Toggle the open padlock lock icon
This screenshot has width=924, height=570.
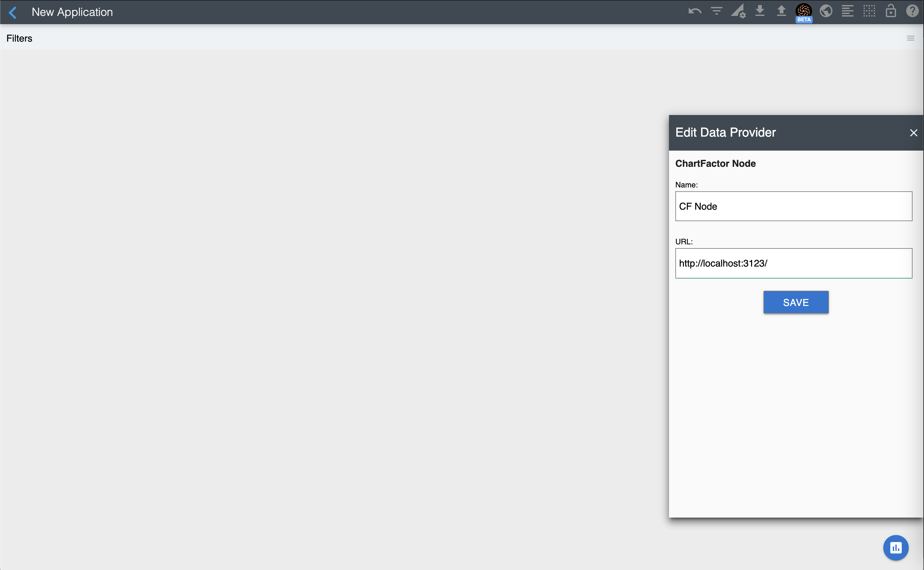pos(891,11)
